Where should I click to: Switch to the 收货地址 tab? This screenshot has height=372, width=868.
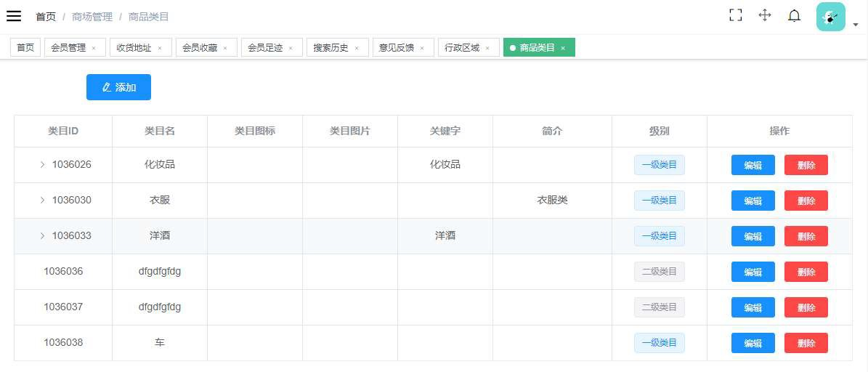click(134, 48)
